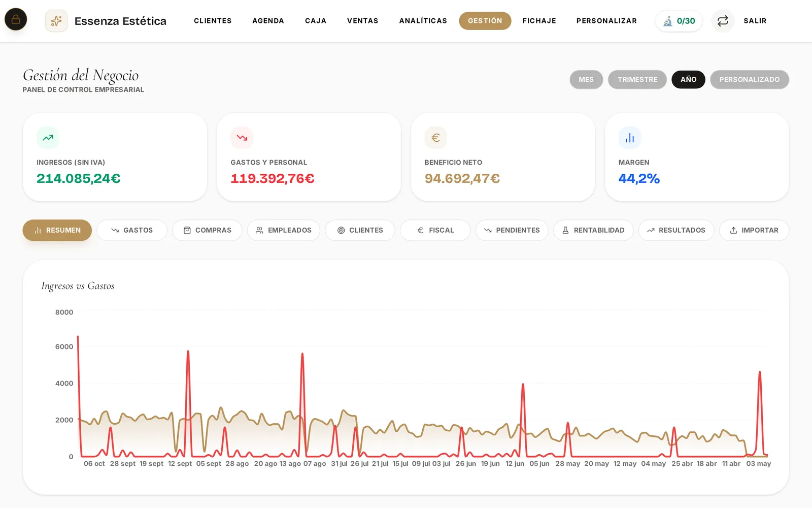Choose Personalizado date range
Viewport: 812px width, 508px height.
pos(750,79)
